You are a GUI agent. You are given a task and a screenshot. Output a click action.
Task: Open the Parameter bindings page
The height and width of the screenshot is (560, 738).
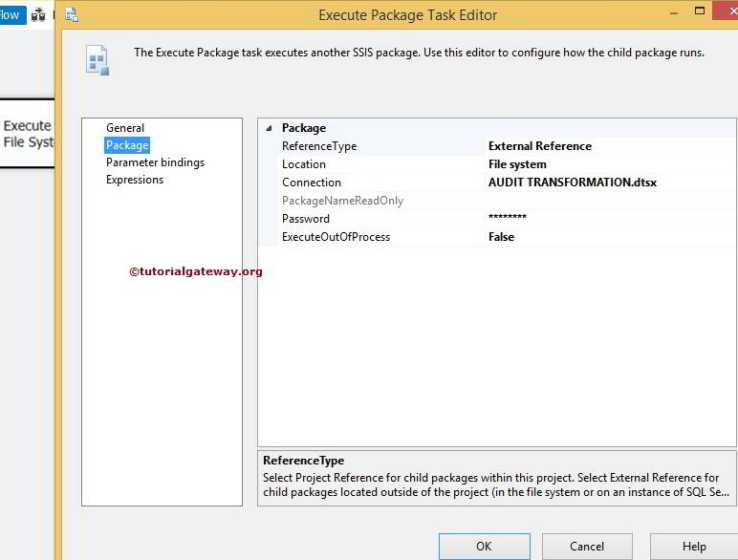coord(155,162)
